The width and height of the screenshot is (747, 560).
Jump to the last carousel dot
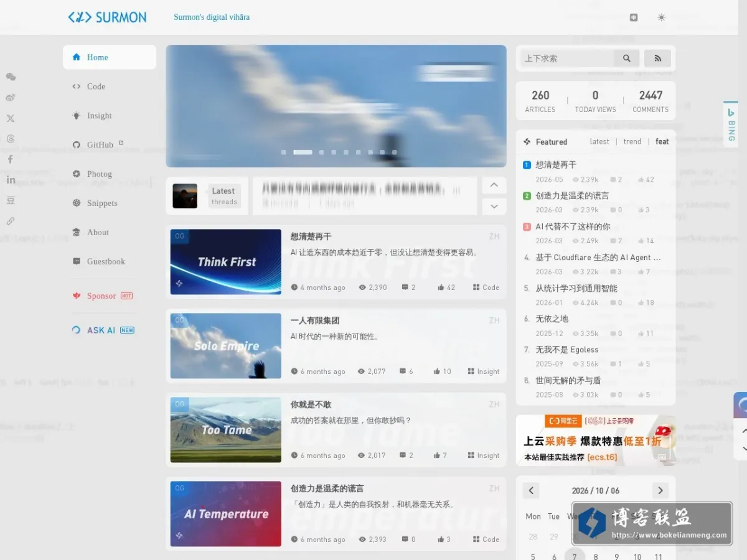coord(395,152)
